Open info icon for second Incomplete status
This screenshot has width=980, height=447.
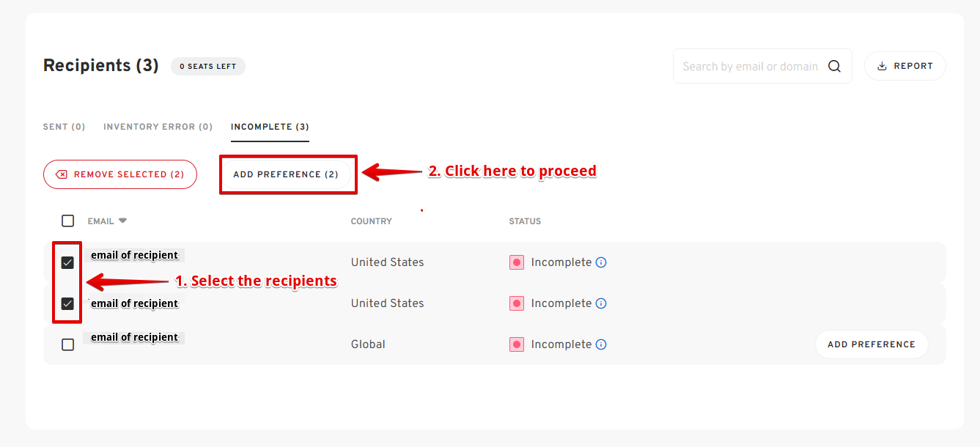601,303
